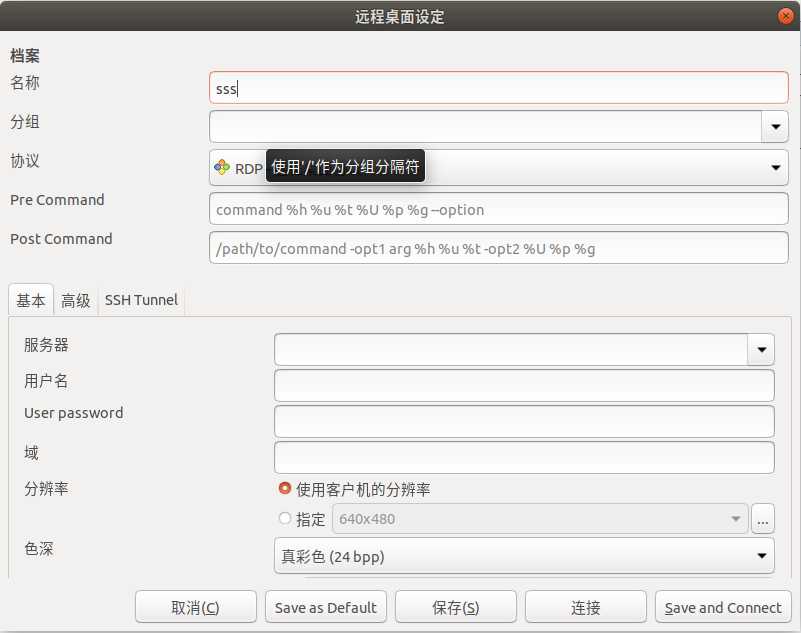The height and width of the screenshot is (633, 801).
Task: Click the 取消(C) cancel button
Action: (x=196, y=607)
